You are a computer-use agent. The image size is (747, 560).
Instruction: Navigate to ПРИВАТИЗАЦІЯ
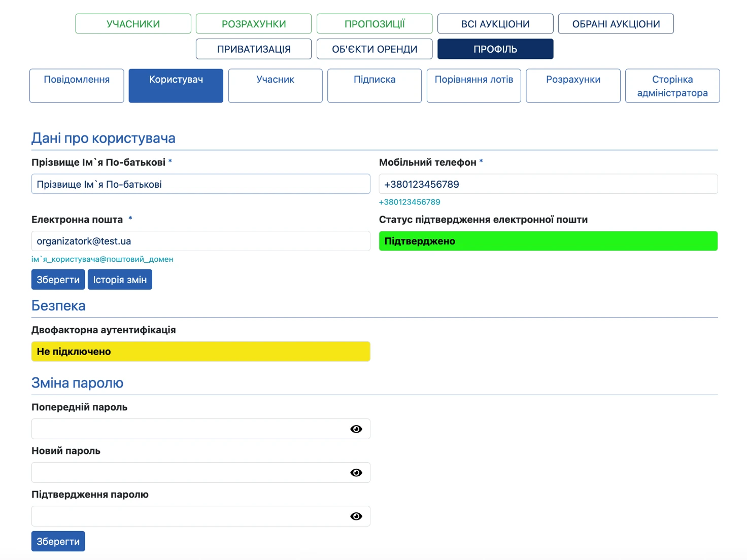click(254, 49)
